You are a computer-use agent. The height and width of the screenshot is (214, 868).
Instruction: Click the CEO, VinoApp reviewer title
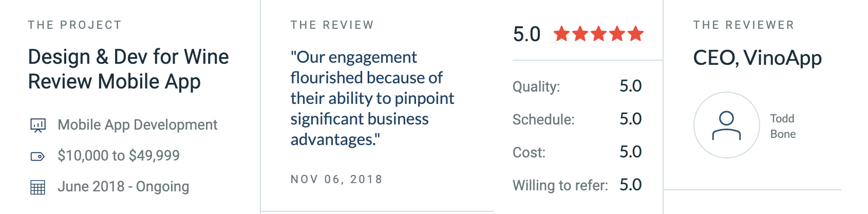click(757, 58)
